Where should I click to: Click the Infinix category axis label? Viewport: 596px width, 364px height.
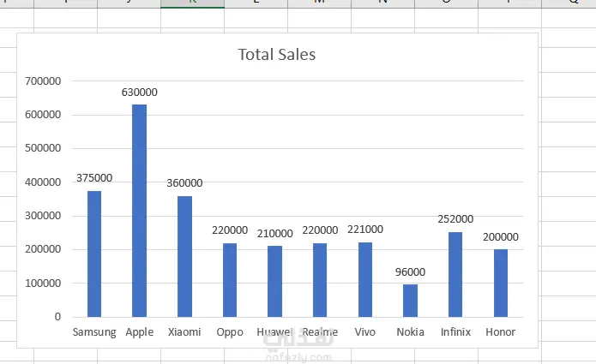tap(455, 332)
